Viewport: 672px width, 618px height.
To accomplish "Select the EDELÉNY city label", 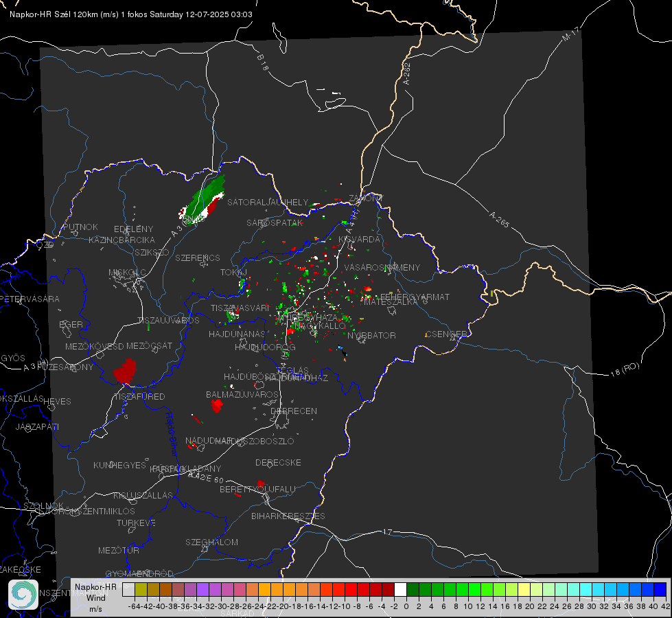I will pyautogui.click(x=133, y=229).
